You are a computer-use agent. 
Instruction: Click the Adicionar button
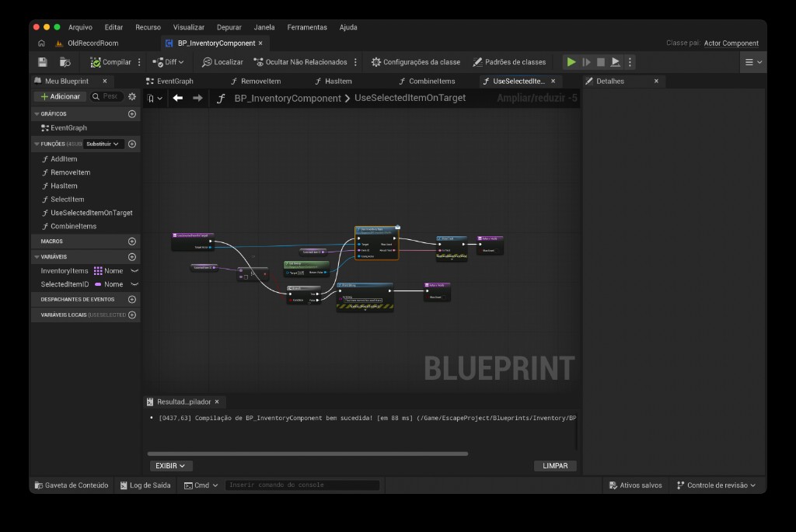(60, 96)
